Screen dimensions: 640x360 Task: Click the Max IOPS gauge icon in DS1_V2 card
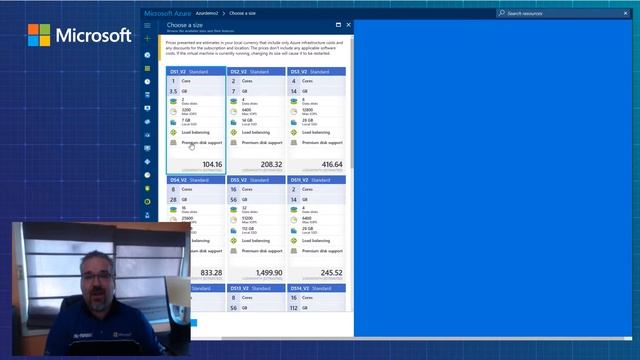173,111
